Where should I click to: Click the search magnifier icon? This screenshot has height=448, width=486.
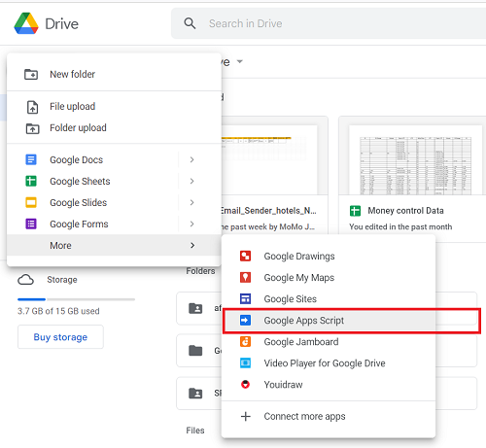tap(190, 23)
